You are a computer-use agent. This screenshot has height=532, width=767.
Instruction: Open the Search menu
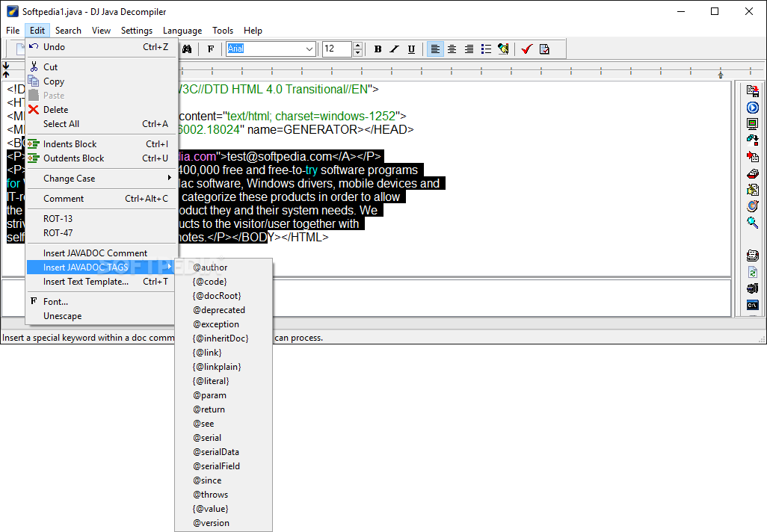68,31
